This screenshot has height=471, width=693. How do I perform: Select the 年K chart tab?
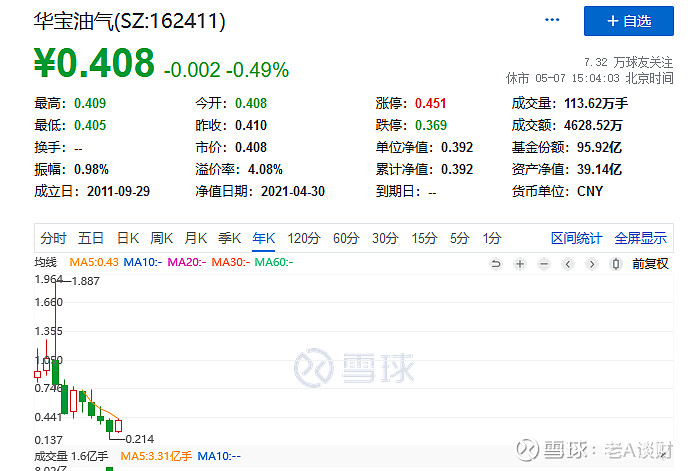(x=263, y=239)
